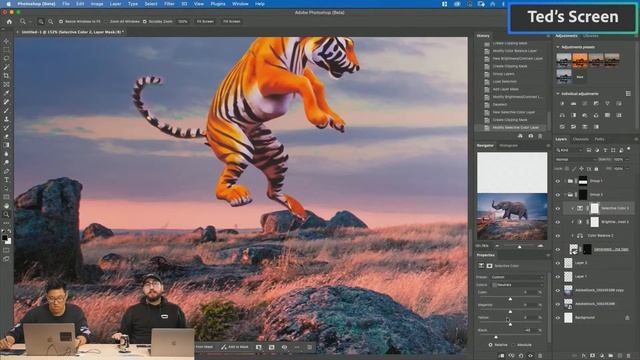
Task: Select the Rectangular Marquee tool
Action: [6, 50]
